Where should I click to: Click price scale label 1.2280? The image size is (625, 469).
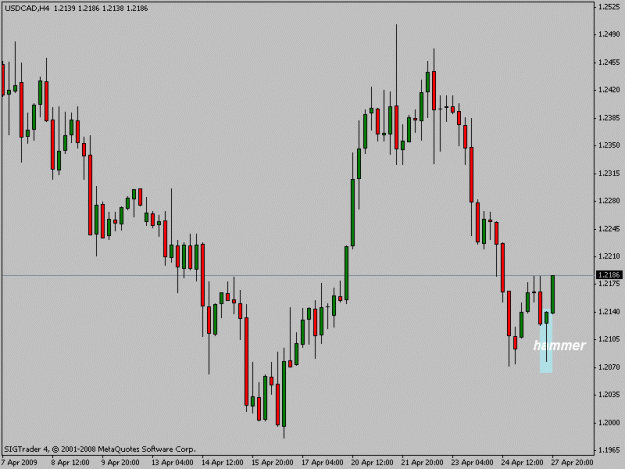coord(609,201)
